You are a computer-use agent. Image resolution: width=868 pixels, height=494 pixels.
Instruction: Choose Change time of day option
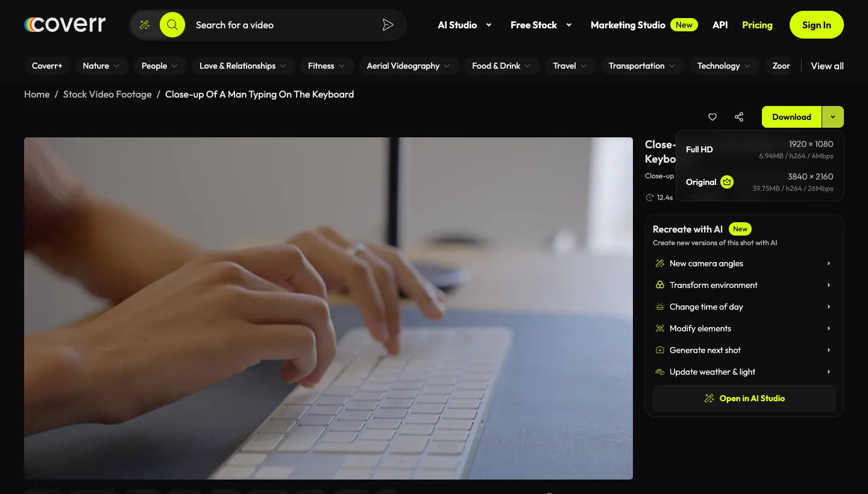[744, 307]
